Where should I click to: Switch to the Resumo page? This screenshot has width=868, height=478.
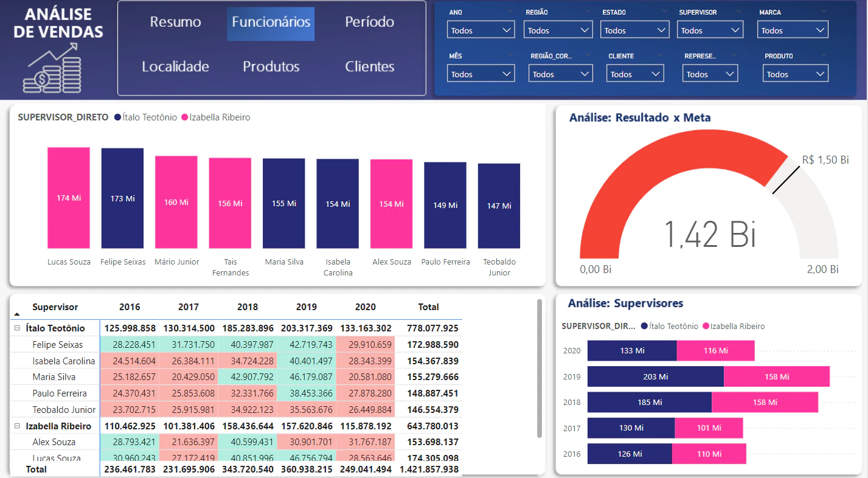(x=175, y=23)
